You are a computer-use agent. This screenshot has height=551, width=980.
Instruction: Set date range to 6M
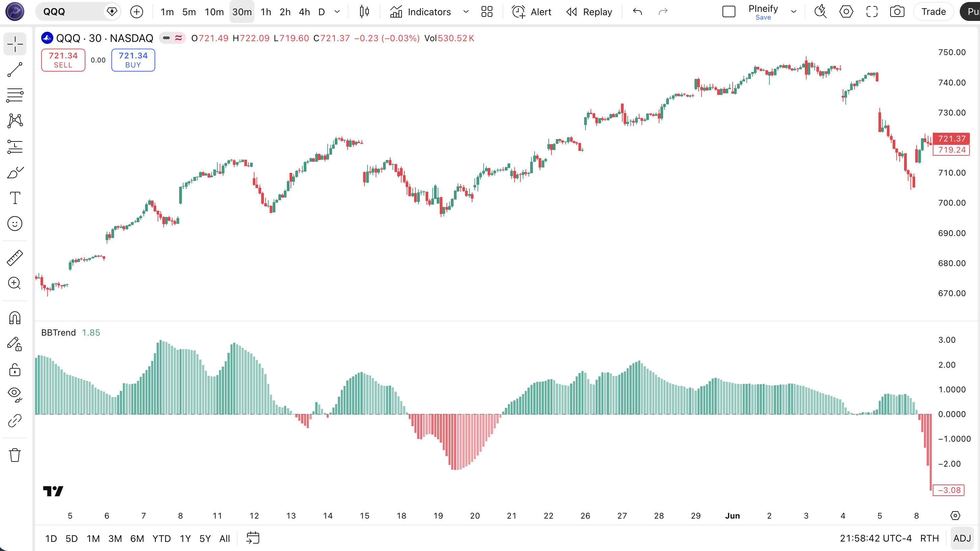(x=137, y=539)
